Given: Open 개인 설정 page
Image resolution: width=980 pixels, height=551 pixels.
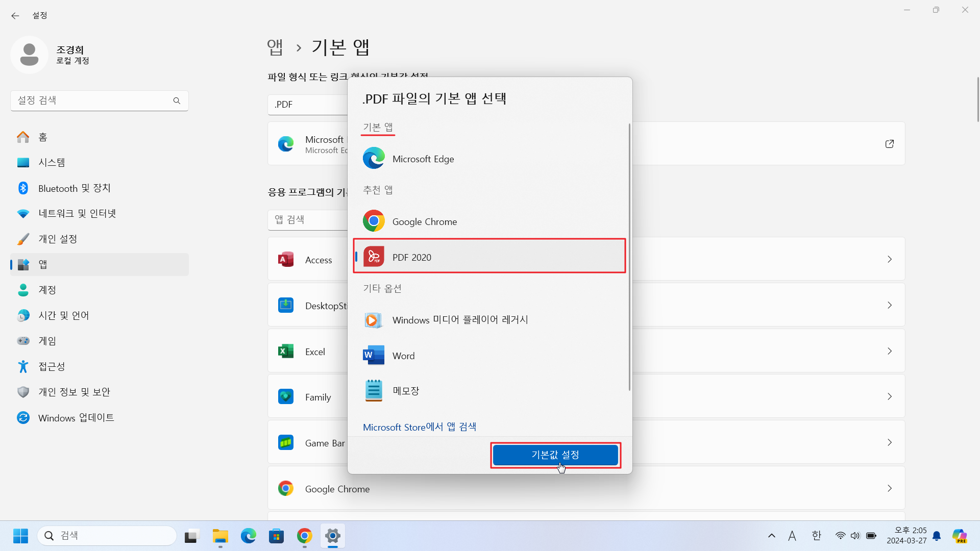Looking at the screenshot, I should [100, 239].
